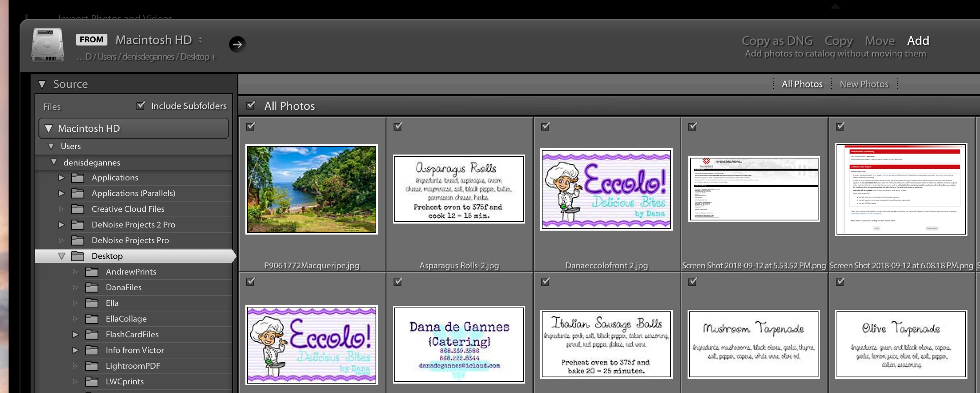This screenshot has height=393, width=980.
Task: Expand the FlashCardFiles folder triangle
Action: coord(75,335)
